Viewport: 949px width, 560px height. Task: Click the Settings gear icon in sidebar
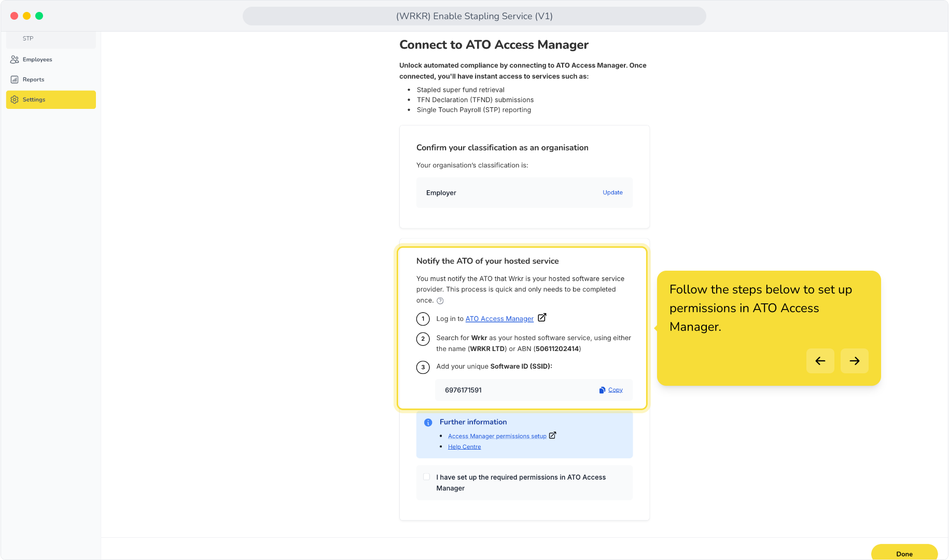(x=15, y=100)
